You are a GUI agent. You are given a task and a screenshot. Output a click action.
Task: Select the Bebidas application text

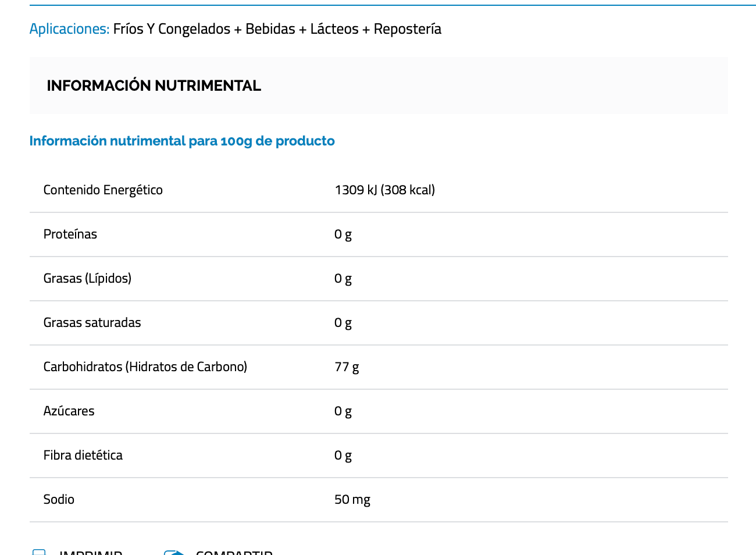pyautogui.click(x=270, y=29)
